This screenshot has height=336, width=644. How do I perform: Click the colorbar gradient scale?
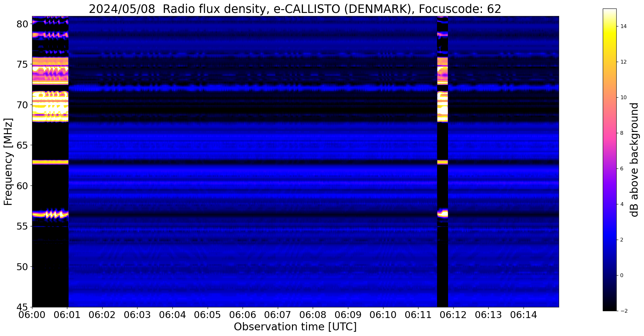[609, 160]
